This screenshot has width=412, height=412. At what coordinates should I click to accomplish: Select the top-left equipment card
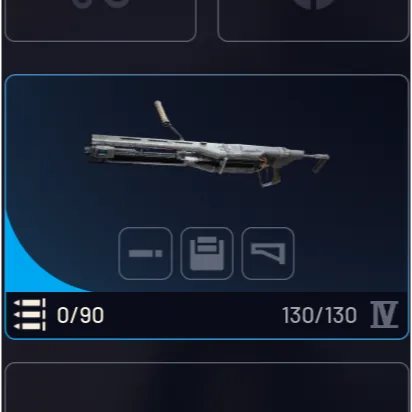tap(101, 20)
